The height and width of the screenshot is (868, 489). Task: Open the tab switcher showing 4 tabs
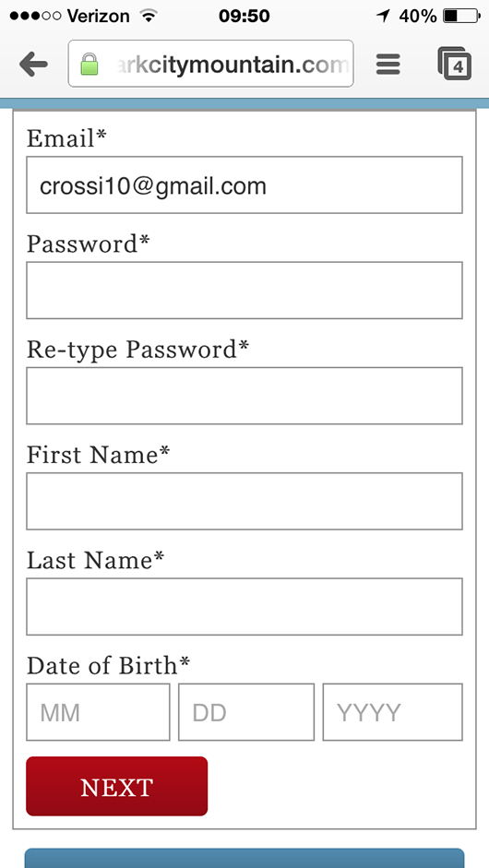tap(455, 64)
